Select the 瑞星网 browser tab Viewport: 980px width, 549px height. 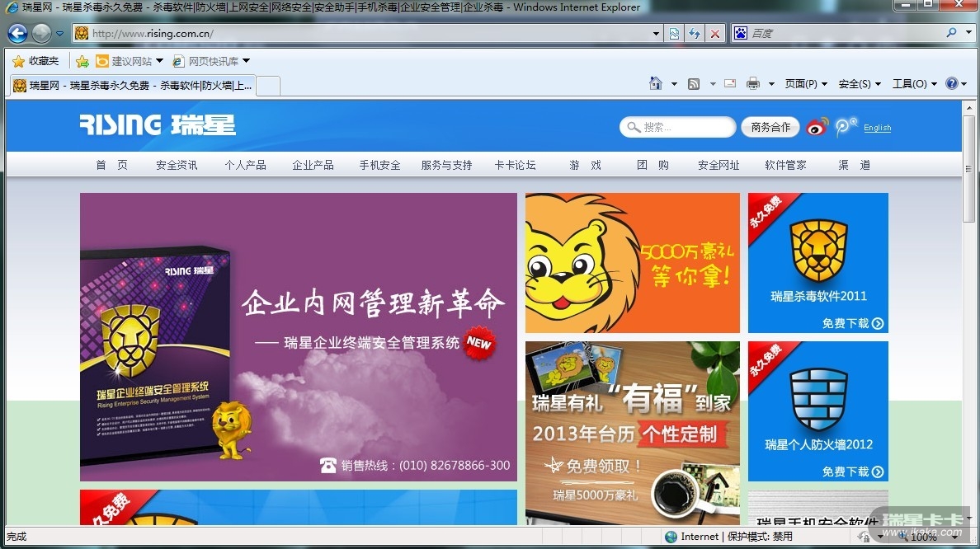pos(133,86)
